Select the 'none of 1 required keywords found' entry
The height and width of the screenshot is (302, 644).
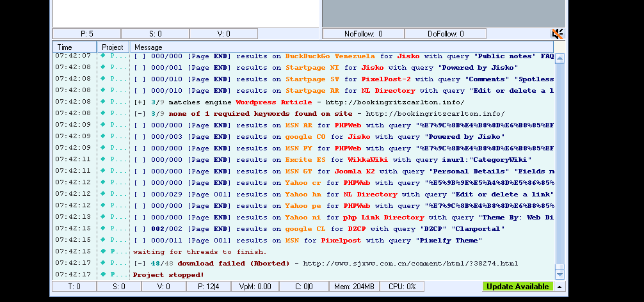[319, 114]
